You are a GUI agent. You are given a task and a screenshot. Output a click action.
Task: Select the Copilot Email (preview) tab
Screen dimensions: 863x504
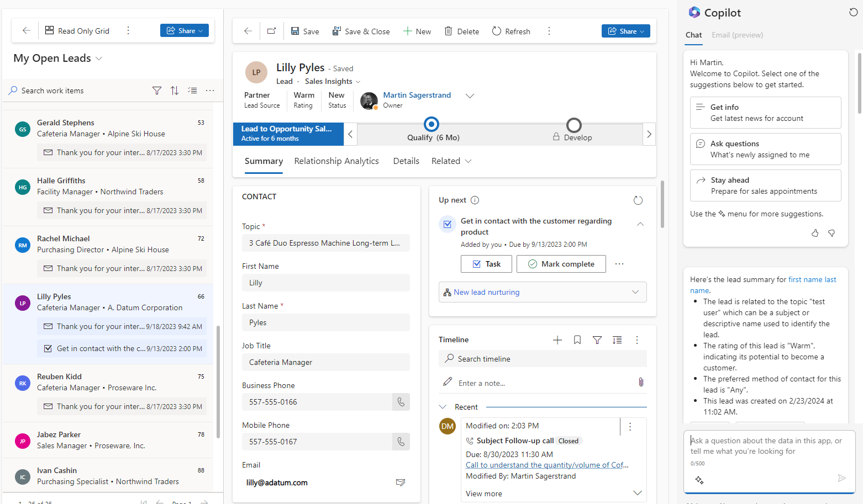click(737, 35)
